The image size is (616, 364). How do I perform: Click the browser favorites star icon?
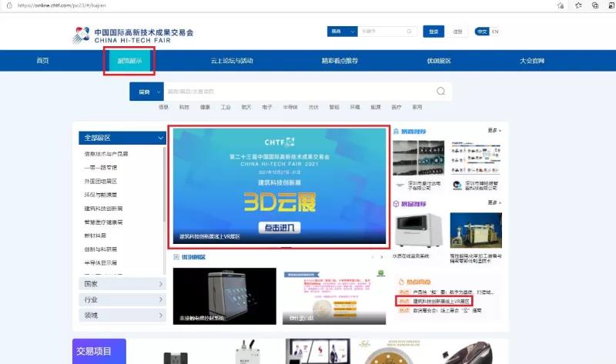pyautogui.click(x=577, y=5)
